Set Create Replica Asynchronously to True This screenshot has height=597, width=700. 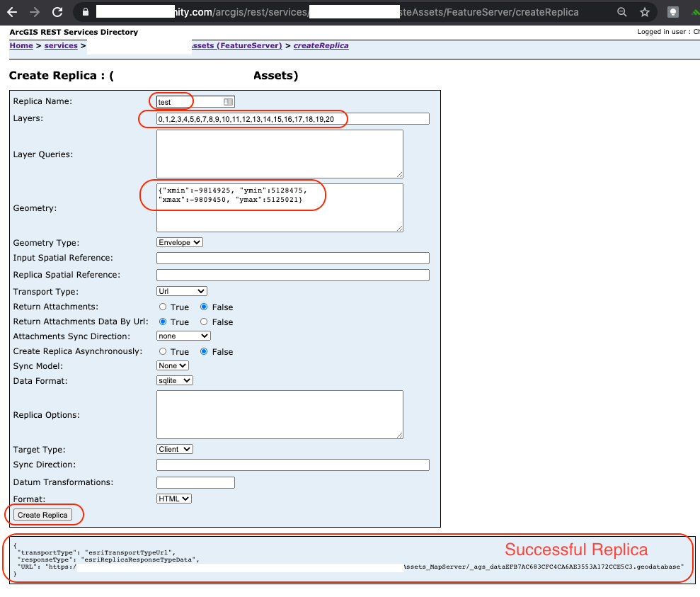click(x=163, y=351)
